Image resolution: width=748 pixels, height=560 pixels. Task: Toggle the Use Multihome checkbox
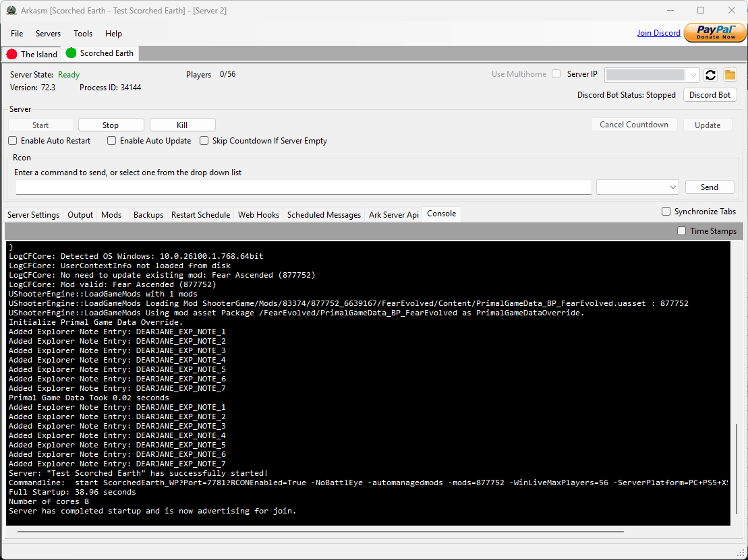click(x=556, y=74)
